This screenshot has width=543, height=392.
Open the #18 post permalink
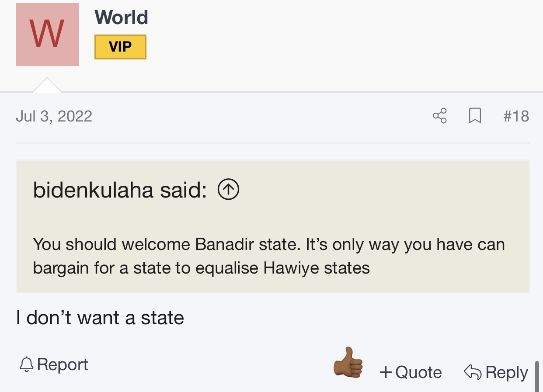(516, 116)
